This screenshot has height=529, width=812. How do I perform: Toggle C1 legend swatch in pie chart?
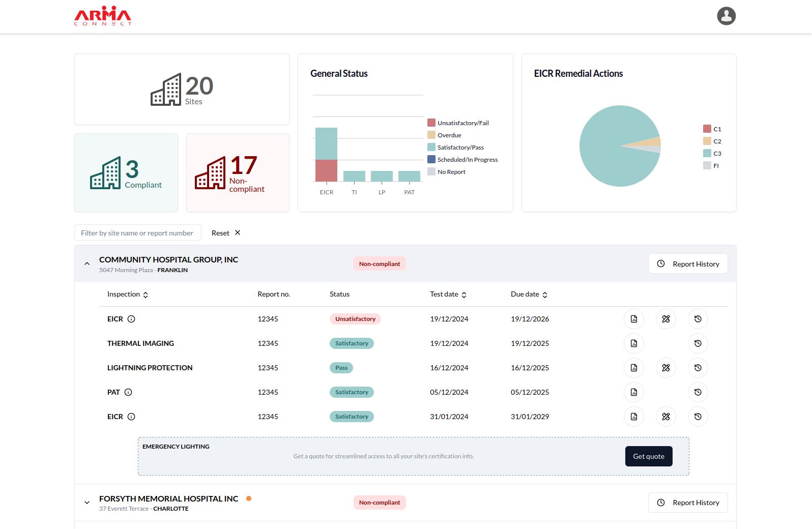pyautogui.click(x=707, y=129)
